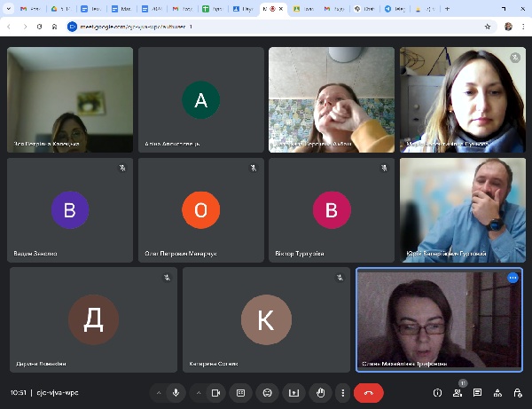The width and height of the screenshot is (532, 409).
Task: Select participant tile with letter A avatar
Action: click(201, 99)
